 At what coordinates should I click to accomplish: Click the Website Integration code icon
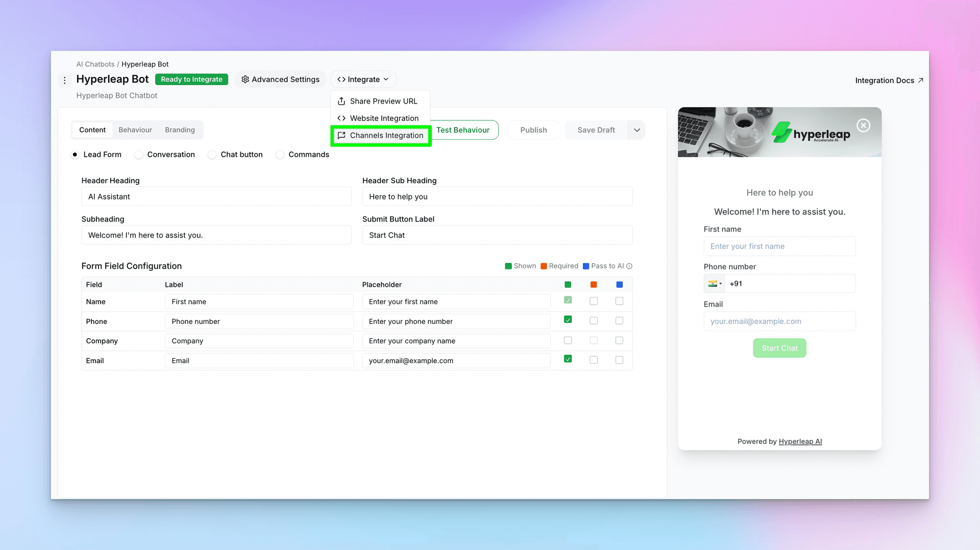[341, 118]
